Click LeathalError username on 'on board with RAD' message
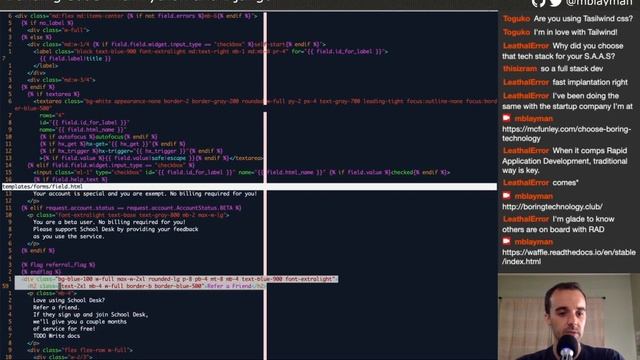This screenshot has height=360, width=640. 526,219
